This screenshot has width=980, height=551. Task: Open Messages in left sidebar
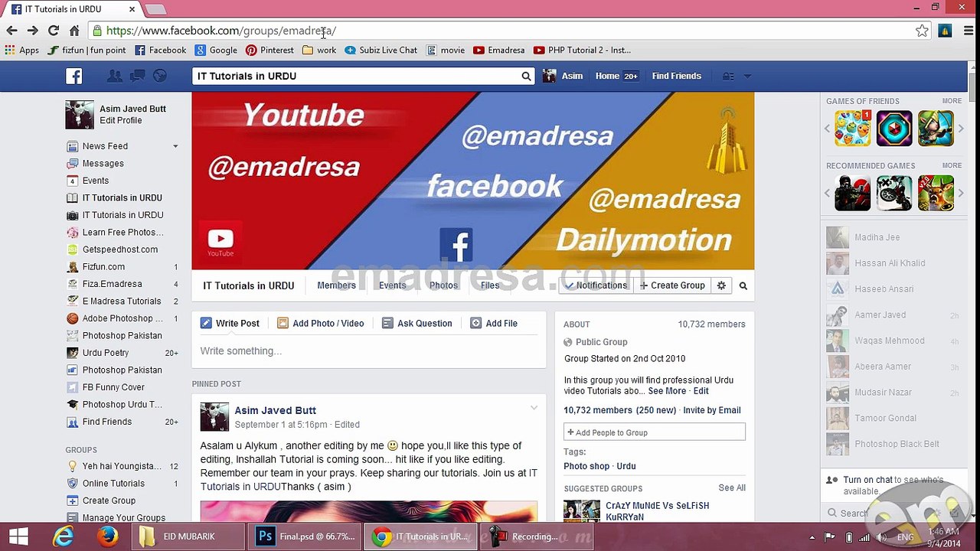[103, 163]
